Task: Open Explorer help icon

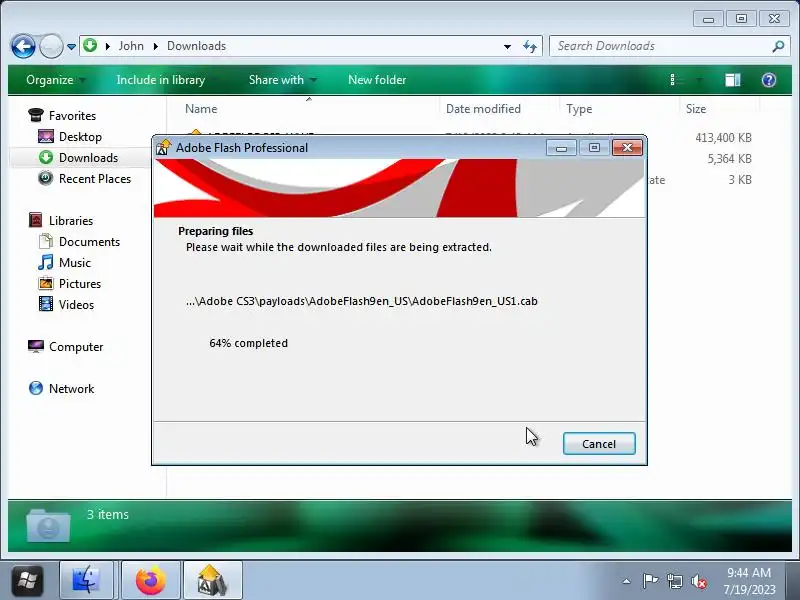Action: 768,80
